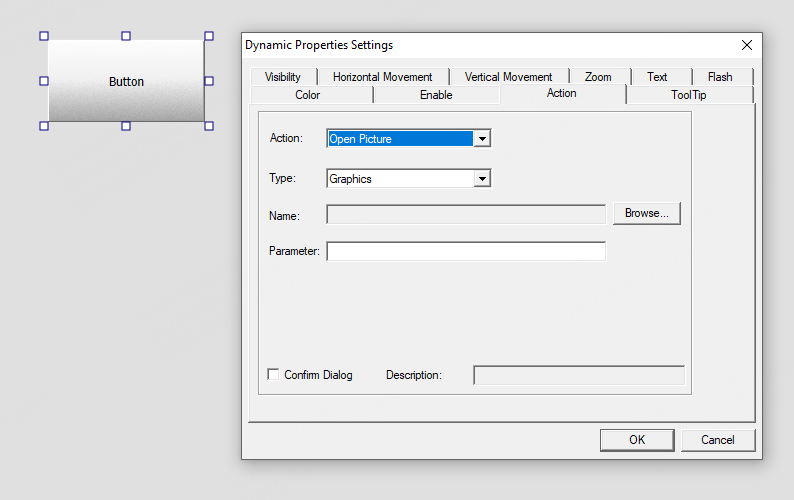
Task: Click the 'Type:' label
Action: (x=283, y=178)
